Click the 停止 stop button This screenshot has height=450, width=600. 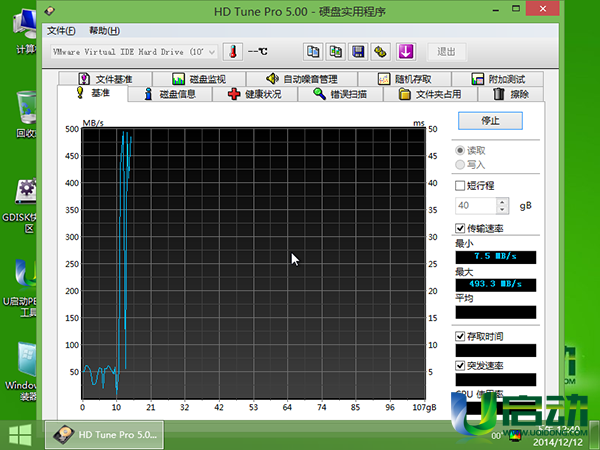(x=490, y=121)
